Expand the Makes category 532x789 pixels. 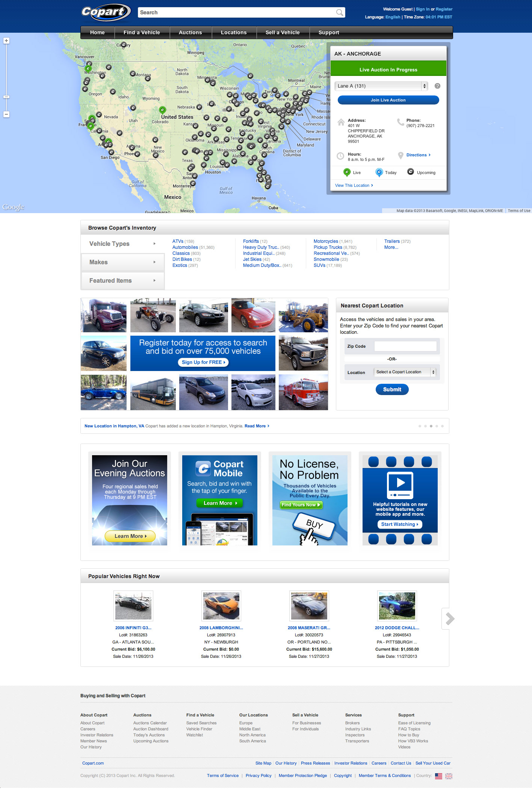pyautogui.click(x=122, y=262)
